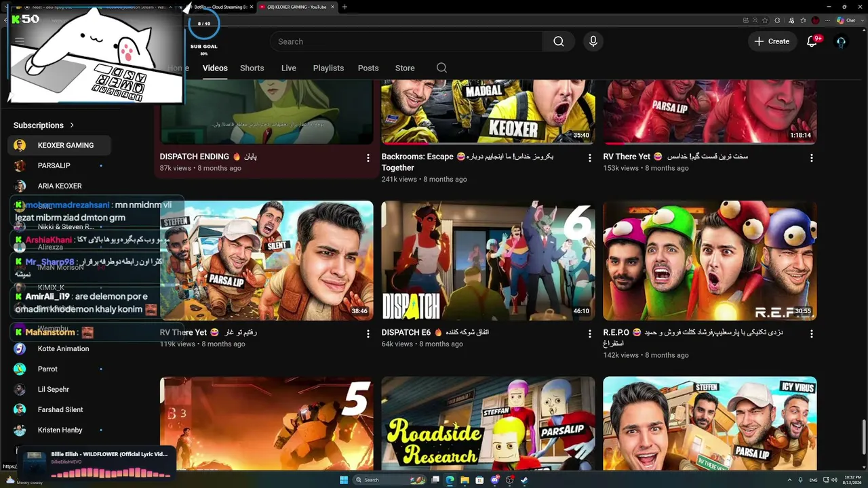Switch to the Live tab
Screen dimensions: 868x488
click(x=289, y=68)
